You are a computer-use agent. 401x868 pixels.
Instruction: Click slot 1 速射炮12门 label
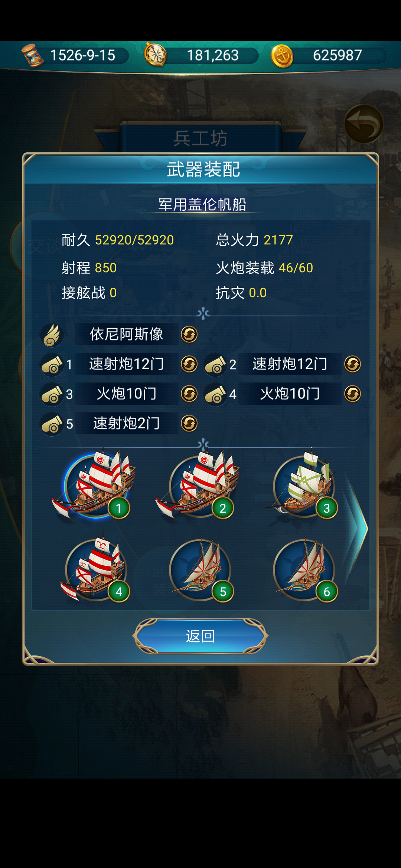127,364
